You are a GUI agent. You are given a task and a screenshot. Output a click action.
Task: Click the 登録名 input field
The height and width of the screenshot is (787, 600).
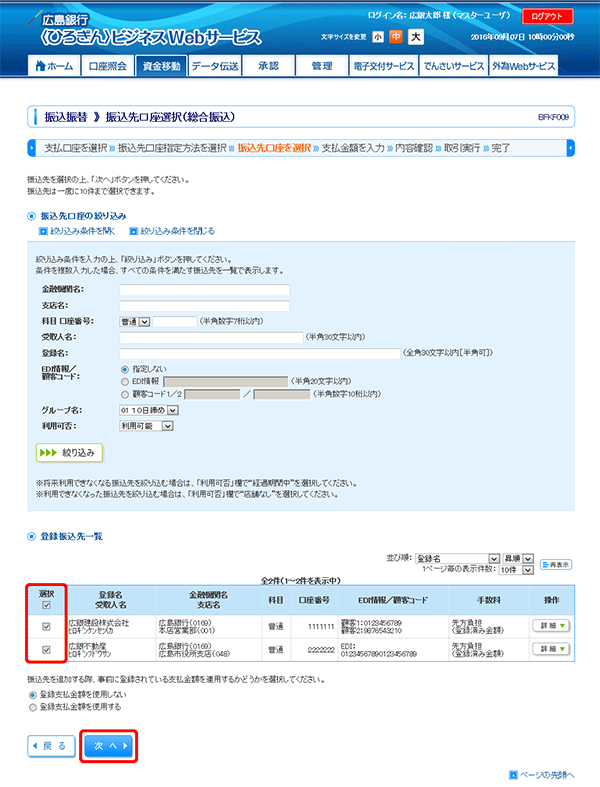[x=260, y=353]
